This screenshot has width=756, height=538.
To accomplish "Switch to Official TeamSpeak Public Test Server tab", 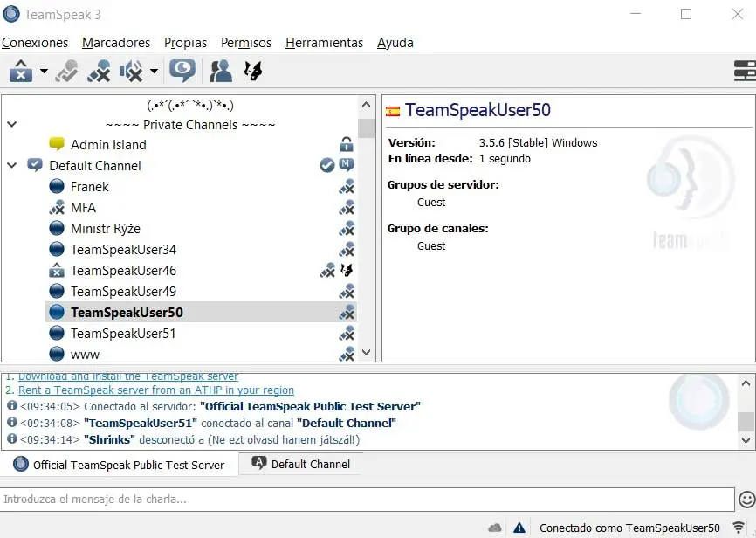I will (x=119, y=465).
